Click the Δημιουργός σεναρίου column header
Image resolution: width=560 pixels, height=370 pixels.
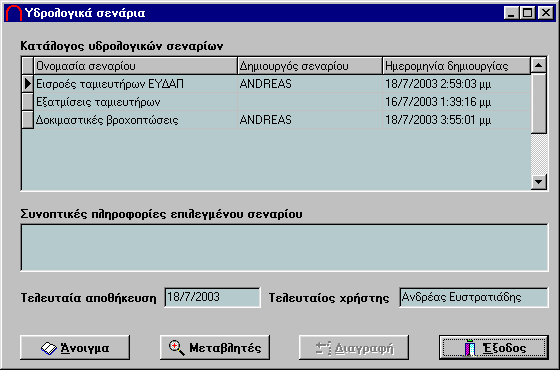click(310, 66)
